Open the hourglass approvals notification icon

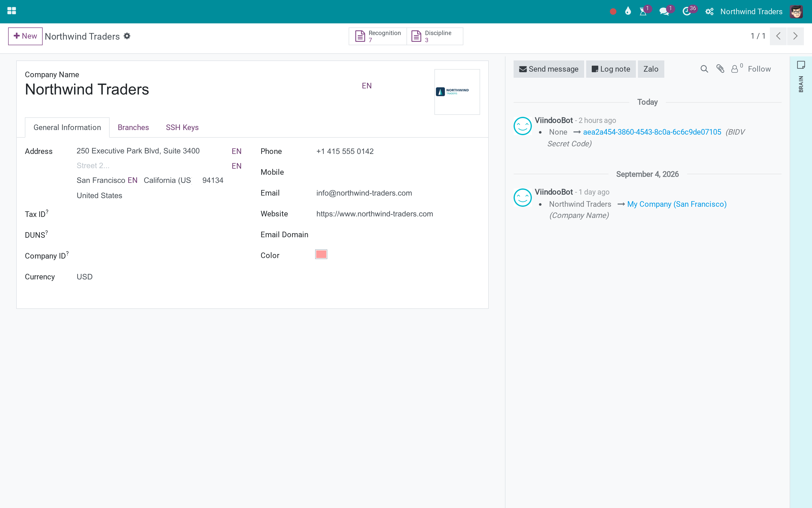[643, 11]
